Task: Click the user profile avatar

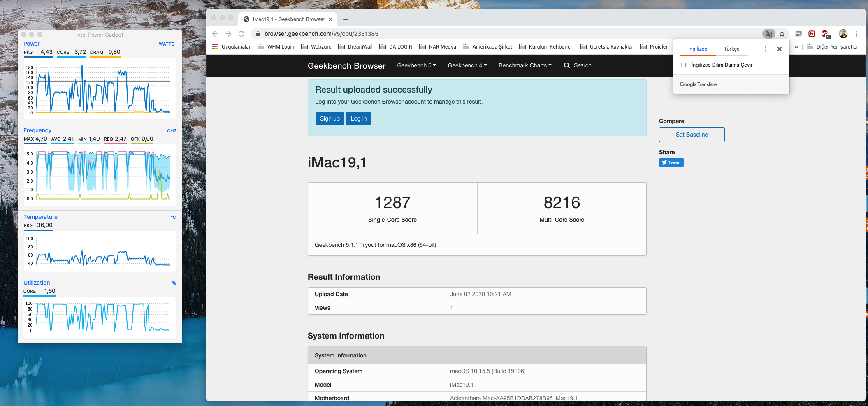Action: 843,34
